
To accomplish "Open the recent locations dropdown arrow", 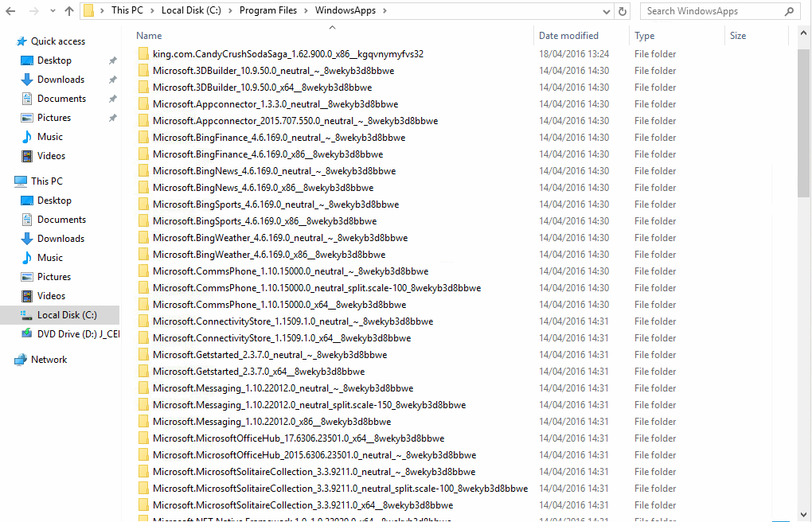I will tap(53, 11).
